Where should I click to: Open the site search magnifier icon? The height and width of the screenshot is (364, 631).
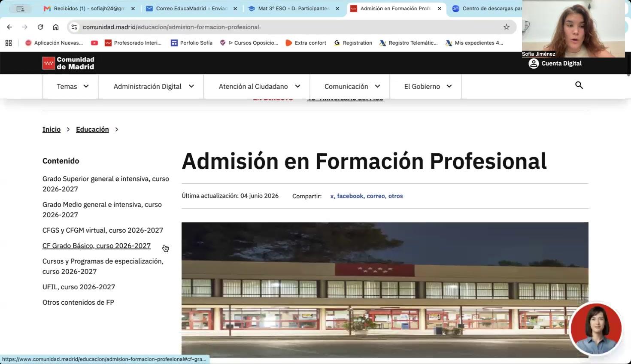[579, 85]
